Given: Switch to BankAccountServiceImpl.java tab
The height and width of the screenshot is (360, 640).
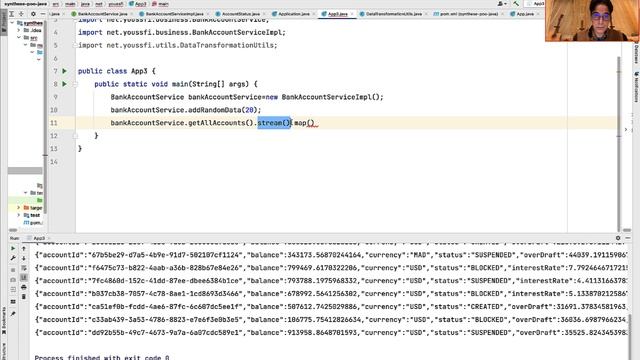Looking at the screenshot, I should pyautogui.click(x=174, y=14).
